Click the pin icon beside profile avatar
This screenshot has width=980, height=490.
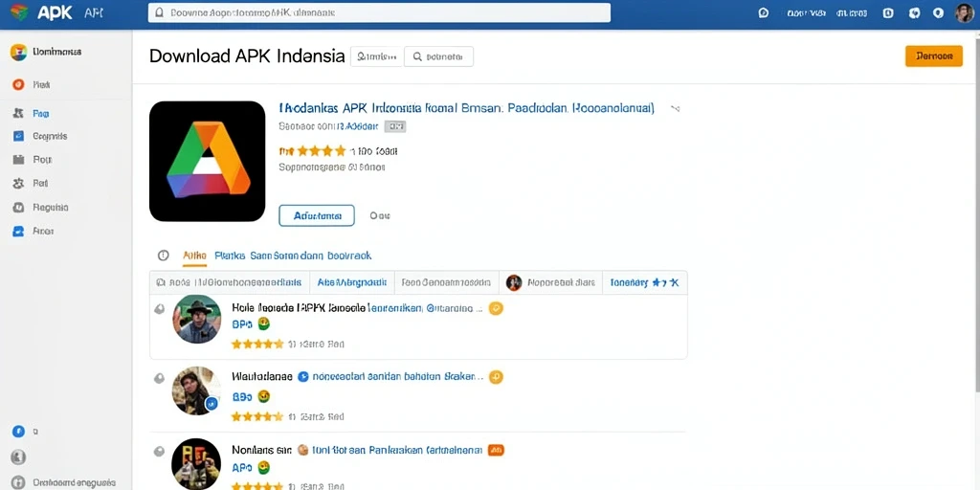coord(938,12)
